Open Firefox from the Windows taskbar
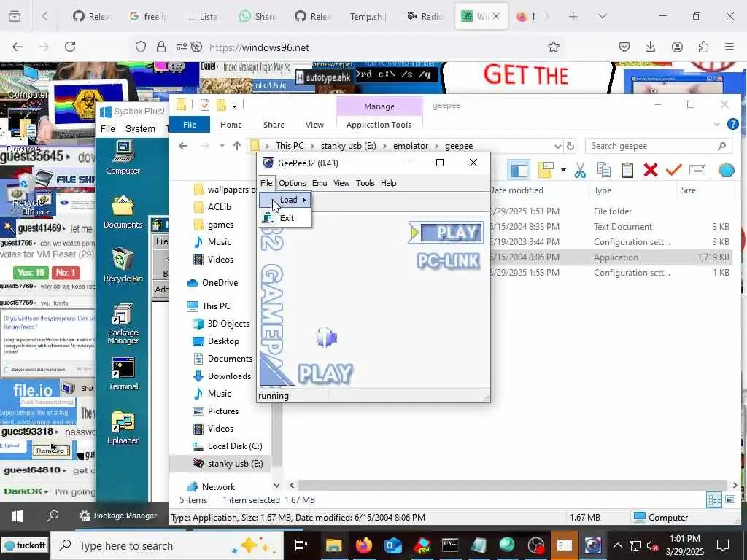747x560 pixels. click(x=365, y=545)
